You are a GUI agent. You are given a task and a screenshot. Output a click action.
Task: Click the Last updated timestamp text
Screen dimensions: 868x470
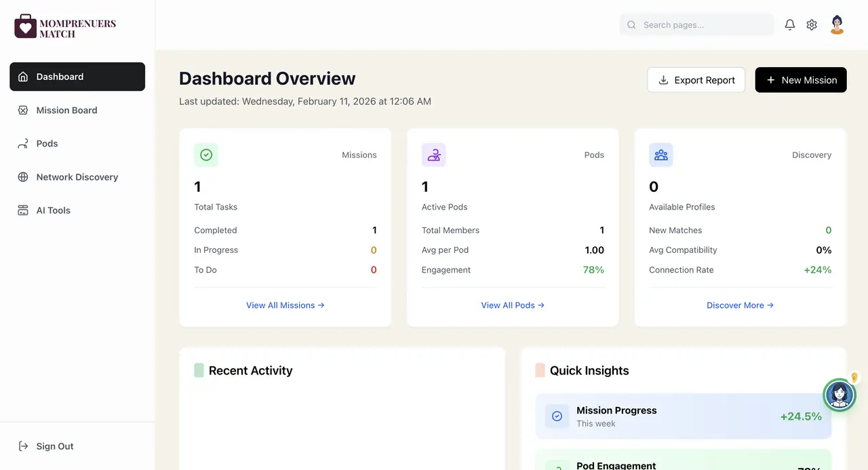coord(305,102)
